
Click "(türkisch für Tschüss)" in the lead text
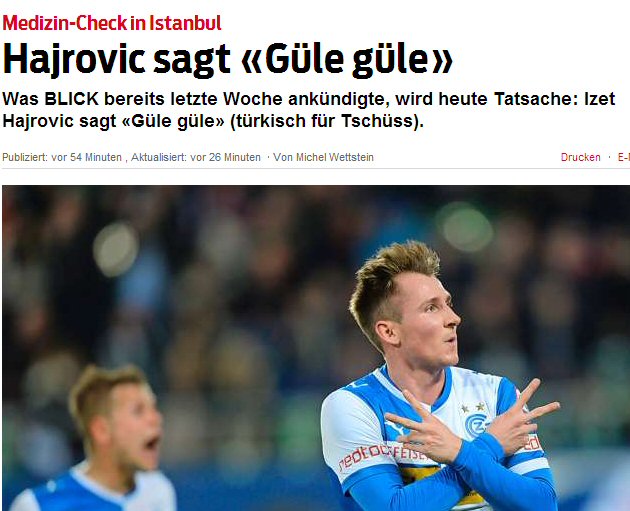pyautogui.click(x=327, y=121)
